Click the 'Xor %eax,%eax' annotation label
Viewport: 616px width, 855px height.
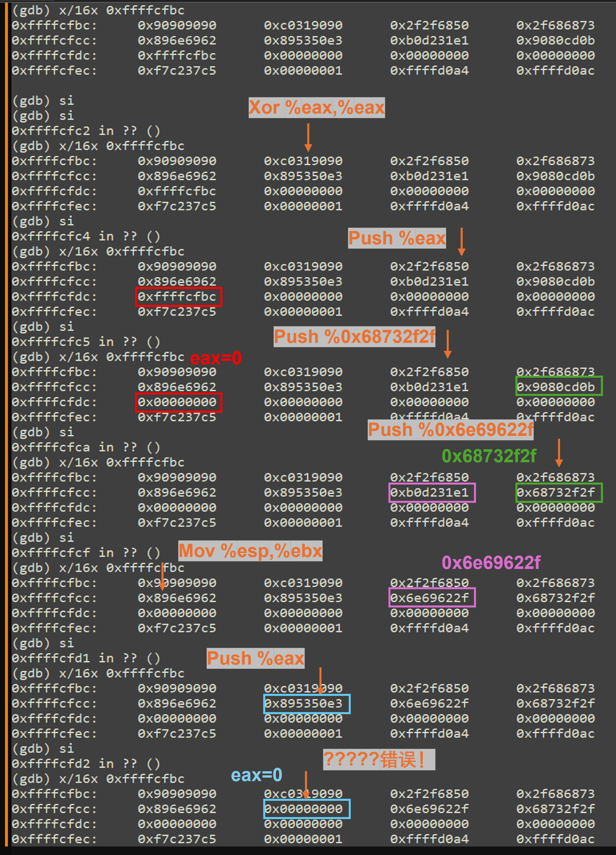pyautogui.click(x=316, y=108)
